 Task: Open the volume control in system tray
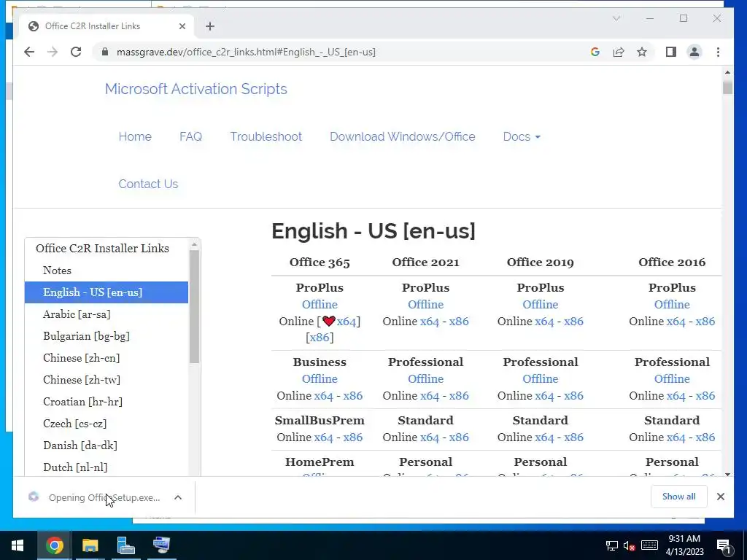(x=629, y=545)
